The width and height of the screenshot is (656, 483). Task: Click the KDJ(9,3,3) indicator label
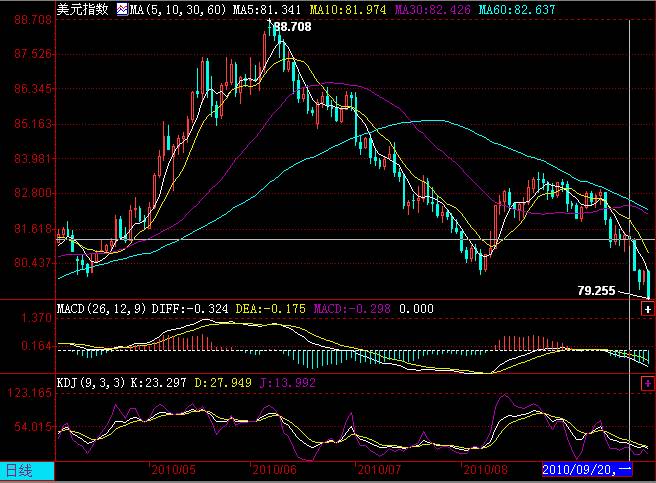[x=91, y=383]
